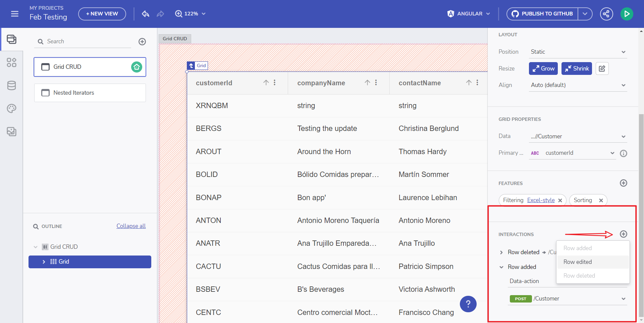Viewport: 644px width, 323px height.
Task: Select Row edited from the menu
Action: pyautogui.click(x=578, y=262)
